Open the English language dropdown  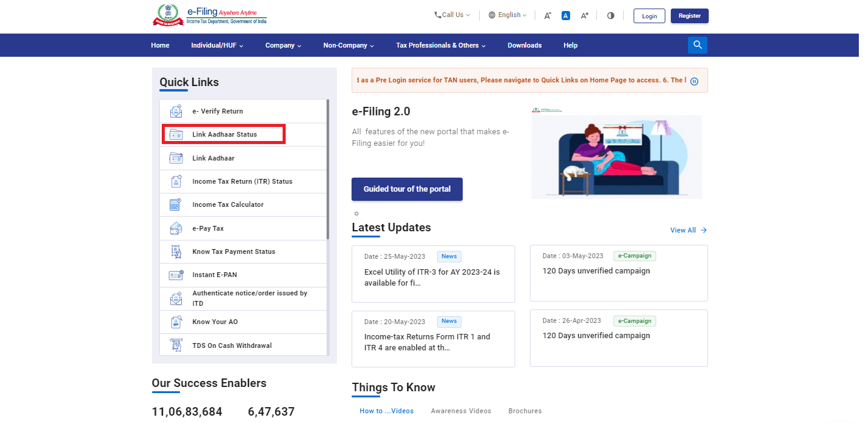(x=508, y=15)
